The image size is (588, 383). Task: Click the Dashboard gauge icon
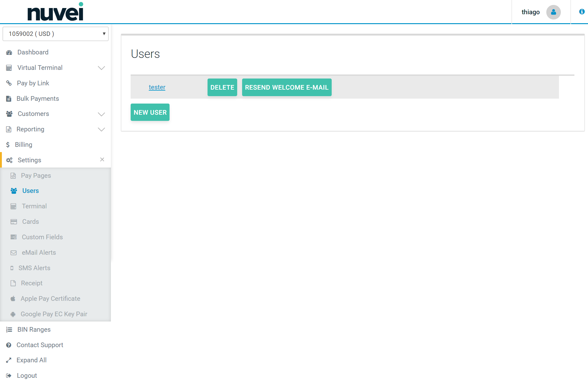click(x=9, y=53)
